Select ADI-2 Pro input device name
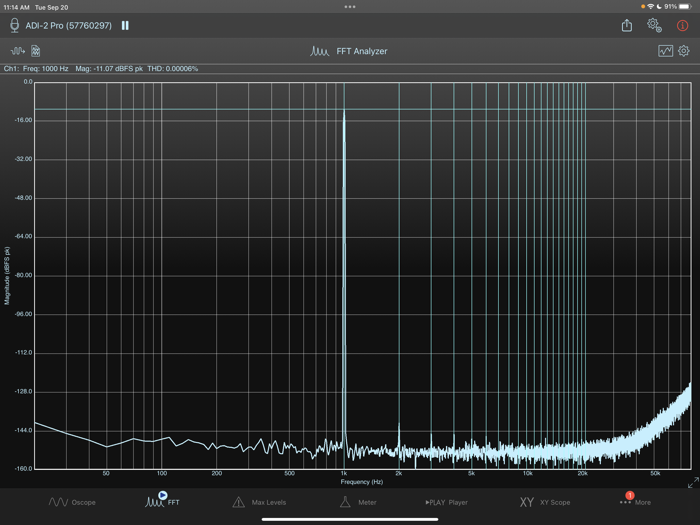Screen dimensions: 700x525 click(x=68, y=25)
